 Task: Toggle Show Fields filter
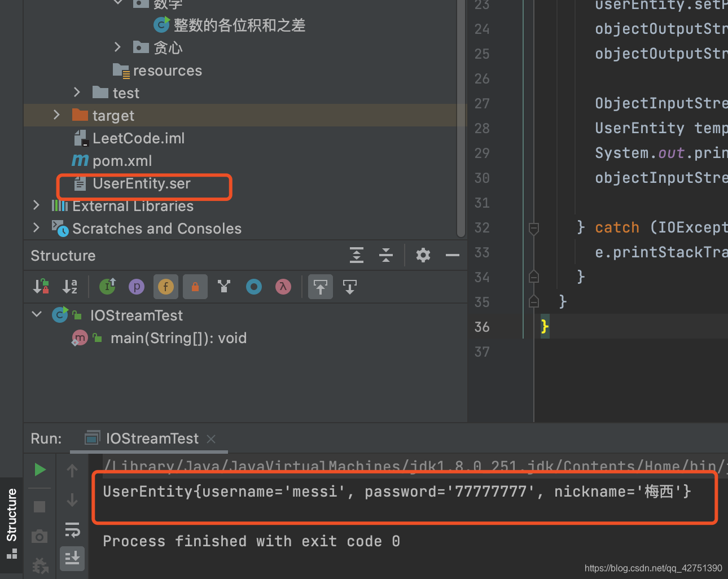point(166,287)
